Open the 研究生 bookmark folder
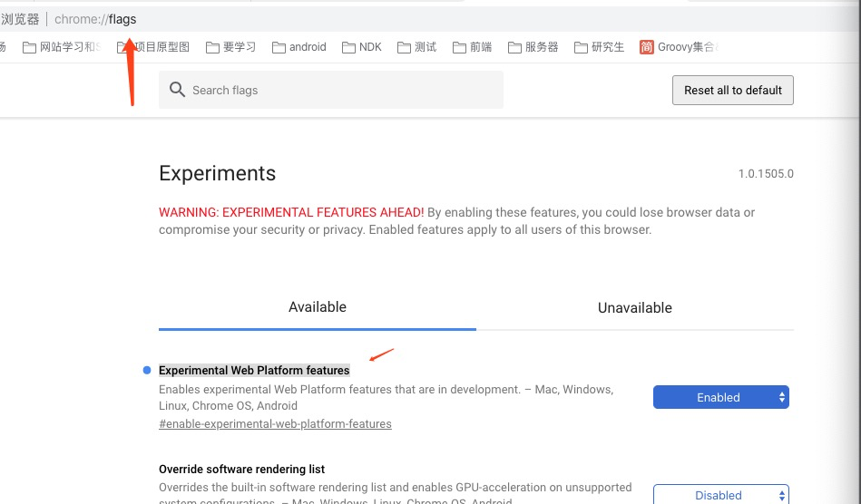 [600, 47]
